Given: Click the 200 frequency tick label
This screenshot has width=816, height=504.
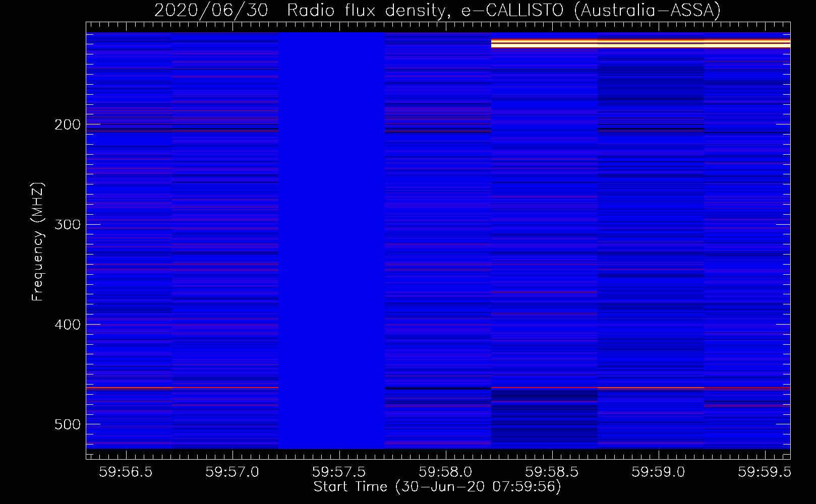Looking at the screenshot, I should (68, 124).
